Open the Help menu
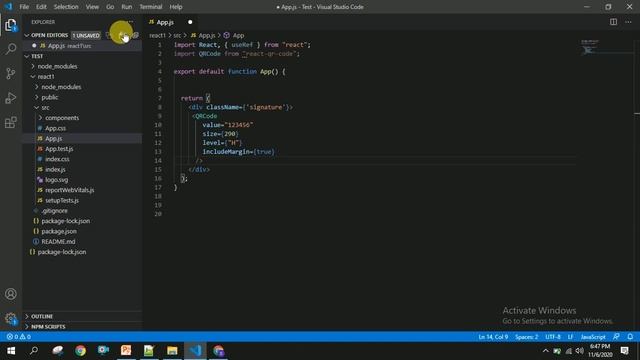The image size is (640, 360). click(176, 7)
